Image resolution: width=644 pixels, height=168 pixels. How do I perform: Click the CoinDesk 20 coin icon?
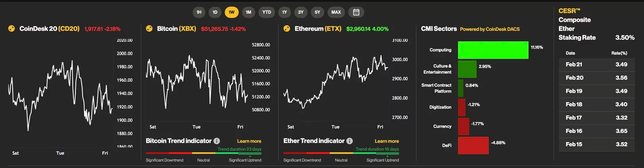[12, 29]
